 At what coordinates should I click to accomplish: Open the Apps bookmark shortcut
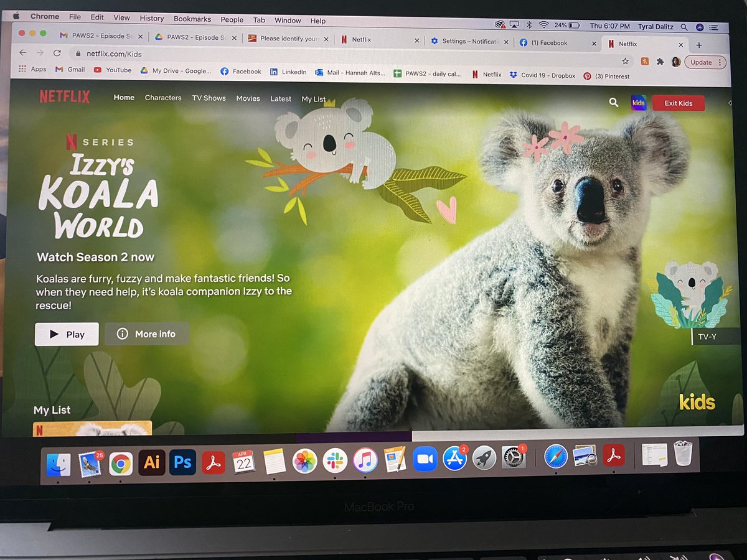pos(32,69)
